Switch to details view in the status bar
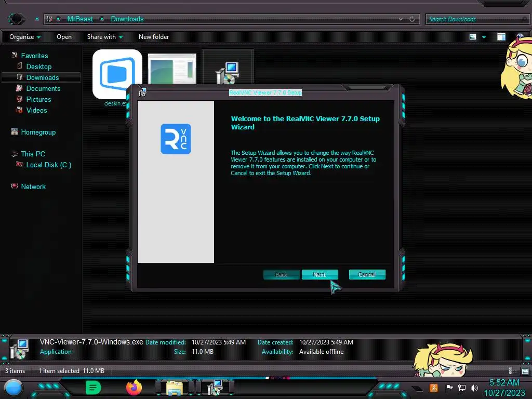Screen dimensions: 532x399 pyautogui.click(x=511, y=371)
